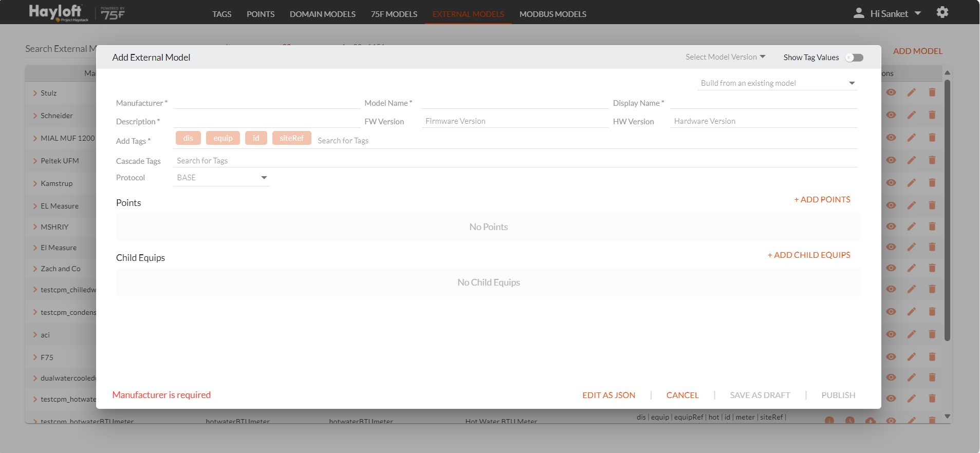Select the EXTERNAL MODELS tab
Viewport: 980px width, 453px height.
[468, 14]
